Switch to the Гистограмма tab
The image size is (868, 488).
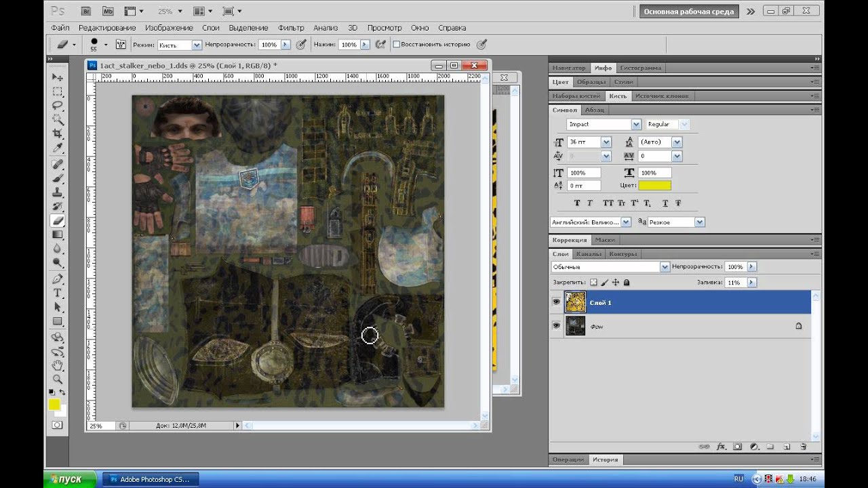(x=640, y=68)
